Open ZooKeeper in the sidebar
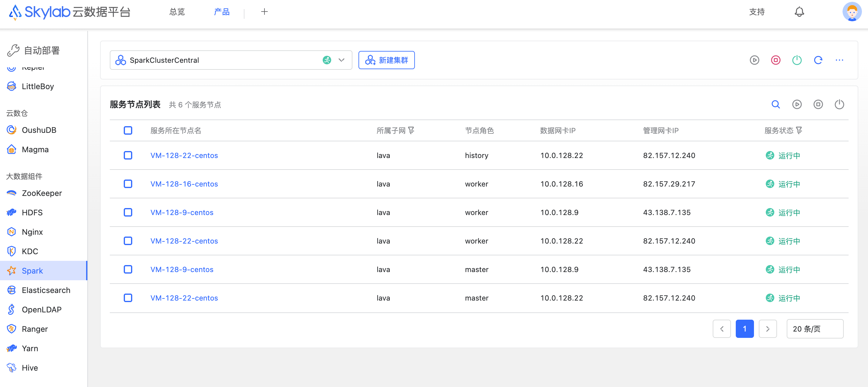Viewport: 868px width, 387px height. click(x=44, y=193)
